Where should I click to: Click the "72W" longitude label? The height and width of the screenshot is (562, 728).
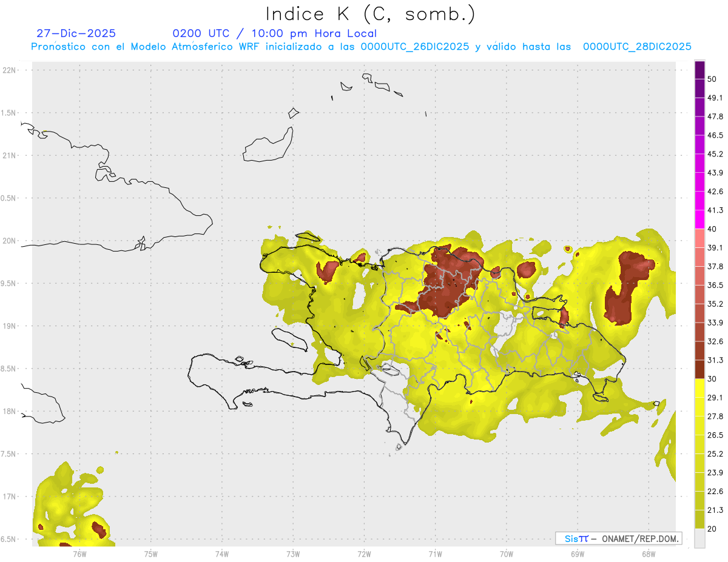[364, 554]
